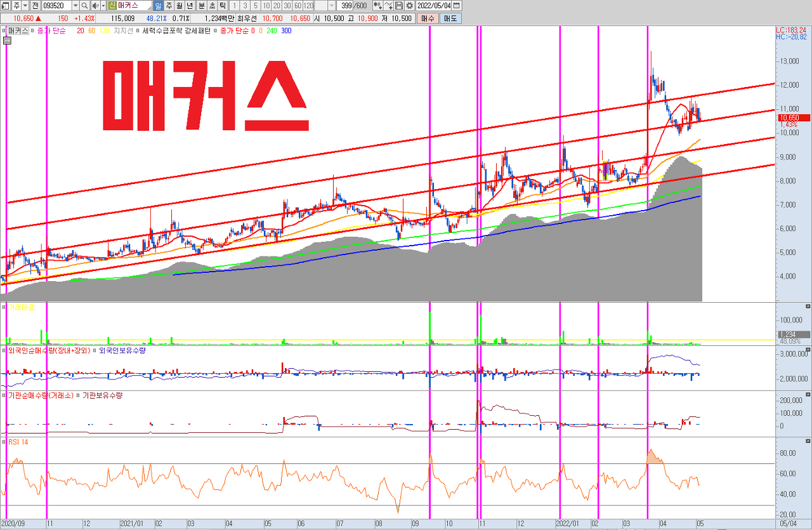The height and width of the screenshot is (530, 812).
Task: Open the calendar date picker icon
Action: click(456, 6)
